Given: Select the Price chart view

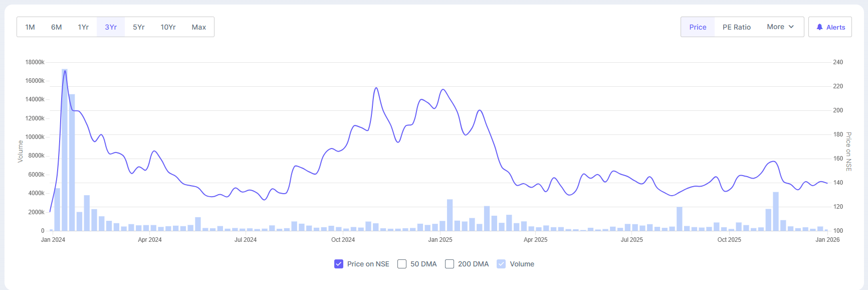Looking at the screenshot, I should [698, 27].
